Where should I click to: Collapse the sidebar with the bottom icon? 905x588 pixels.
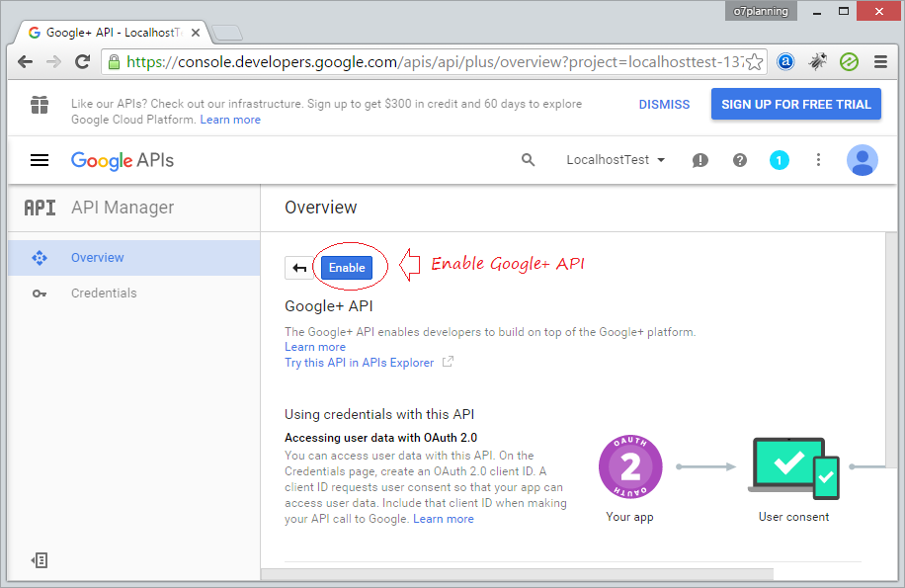[40, 560]
